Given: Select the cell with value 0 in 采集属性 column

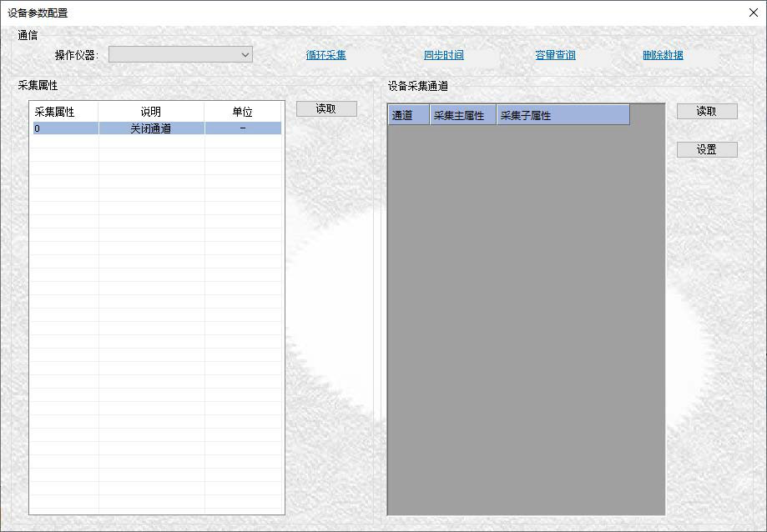Looking at the screenshot, I should coord(66,128).
